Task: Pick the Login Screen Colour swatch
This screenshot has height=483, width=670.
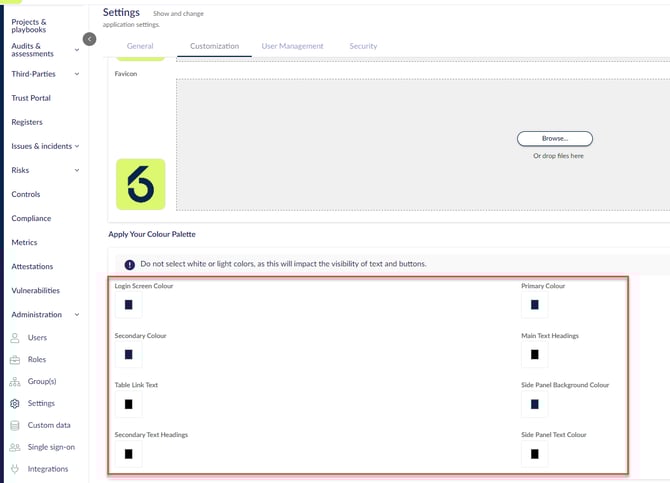Action: click(128, 305)
